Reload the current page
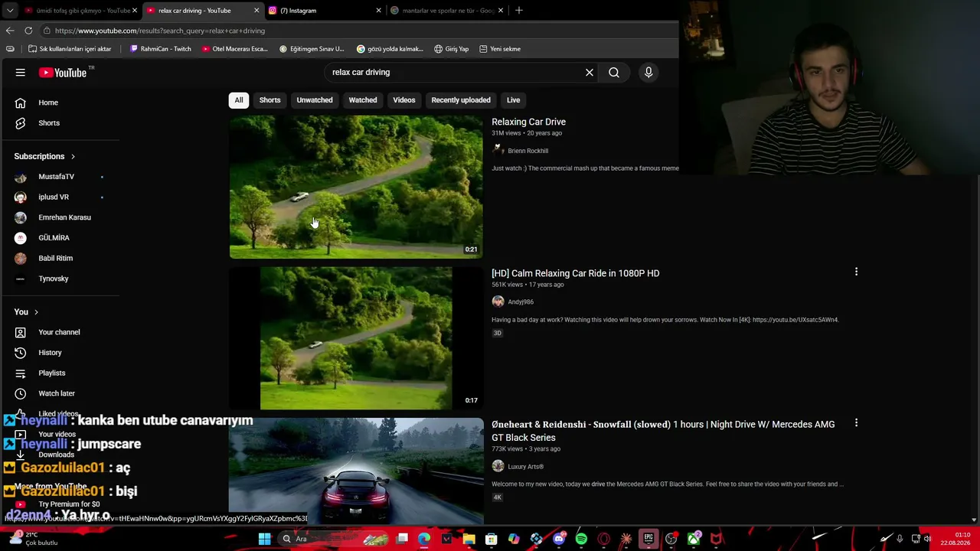 pyautogui.click(x=28, y=31)
